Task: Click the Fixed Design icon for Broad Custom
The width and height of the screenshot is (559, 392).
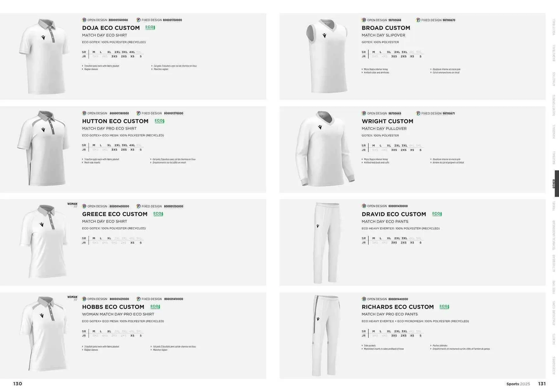Action: [x=418, y=20]
